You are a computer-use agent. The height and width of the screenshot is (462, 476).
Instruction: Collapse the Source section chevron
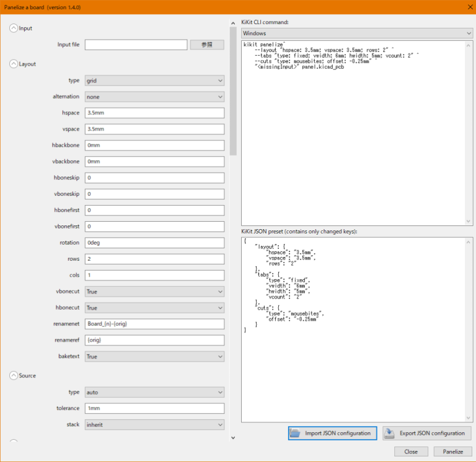coord(14,376)
